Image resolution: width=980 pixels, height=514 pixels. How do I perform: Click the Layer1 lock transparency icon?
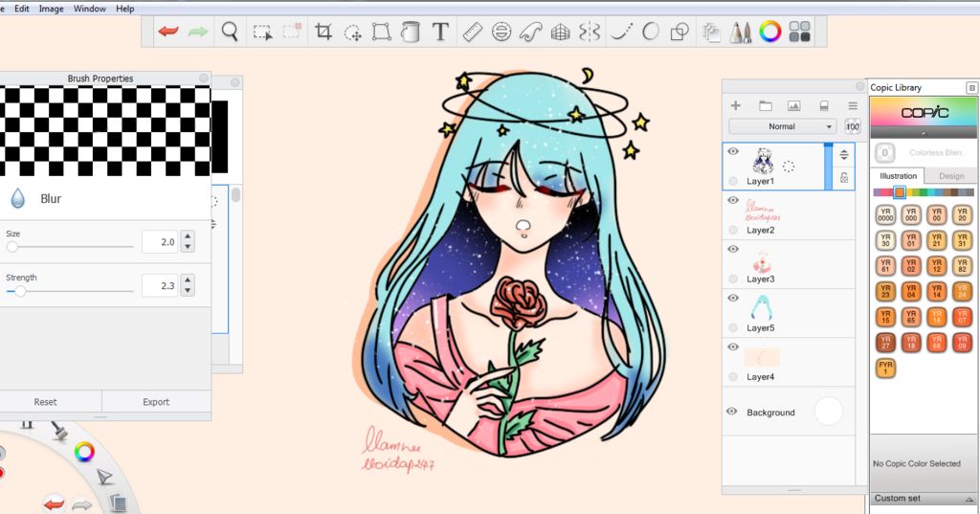[844, 178]
